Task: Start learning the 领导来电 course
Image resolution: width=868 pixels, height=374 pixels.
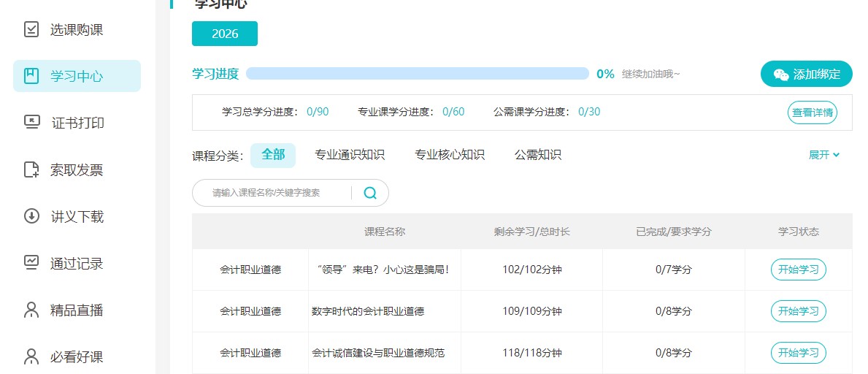Action: pyautogui.click(x=798, y=270)
